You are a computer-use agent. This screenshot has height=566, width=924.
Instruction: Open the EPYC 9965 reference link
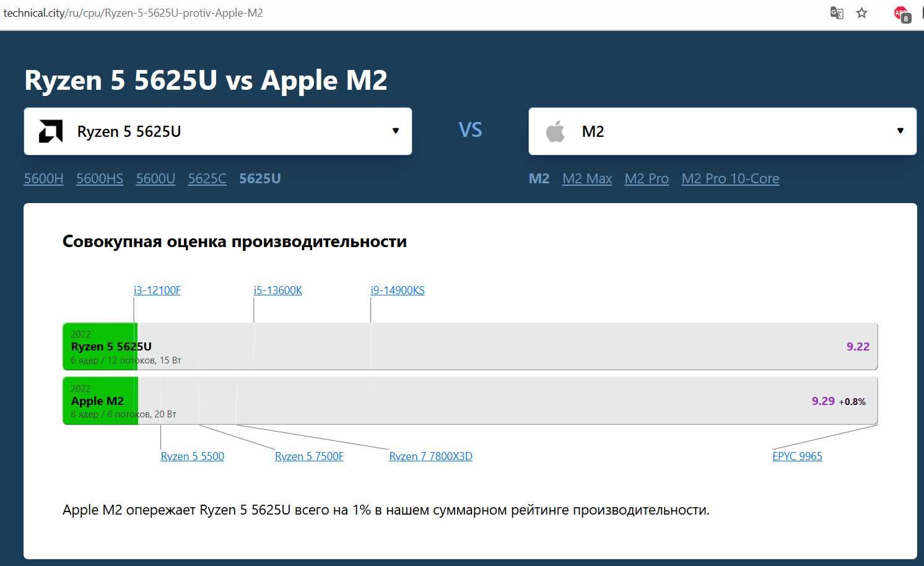click(x=797, y=456)
